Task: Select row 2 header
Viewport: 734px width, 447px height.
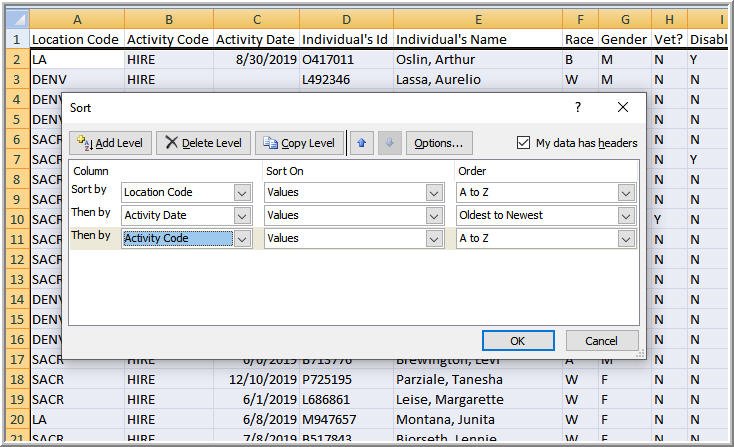Action: [18, 59]
